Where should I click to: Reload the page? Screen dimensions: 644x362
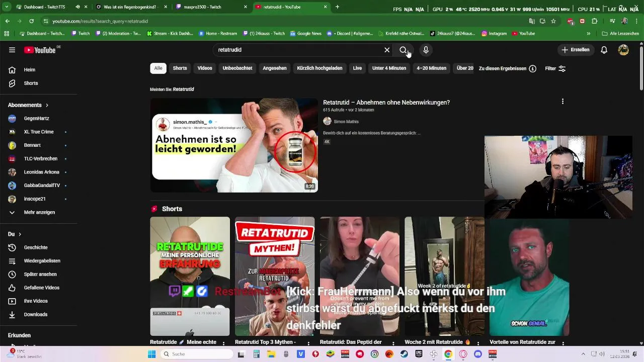31,21
